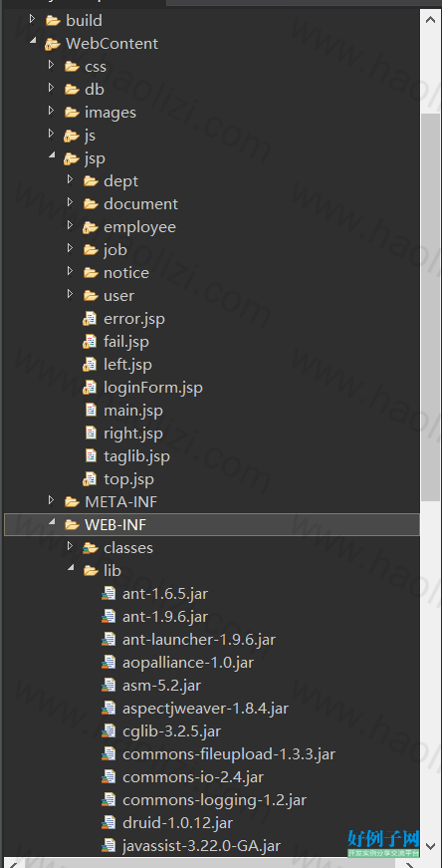The width and height of the screenshot is (442, 868).
Task: Select ant-1.9.6.jar in lib
Action: pyautogui.click(x=165, y=617)
